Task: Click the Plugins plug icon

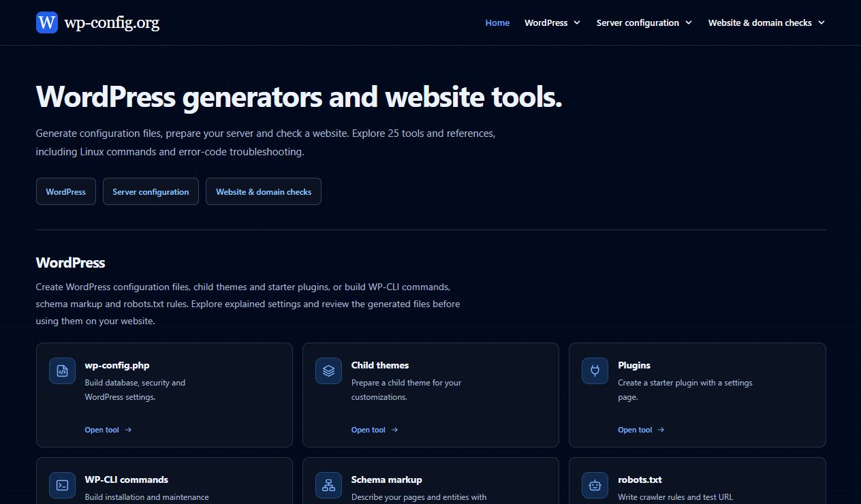Action: point(595,371)
